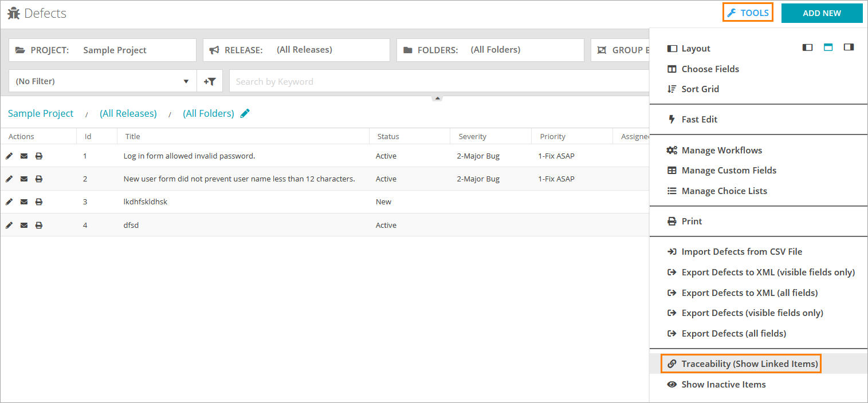Click the edit pencil icon for defect 1
868x403 pixels.
tap(9, 156)
